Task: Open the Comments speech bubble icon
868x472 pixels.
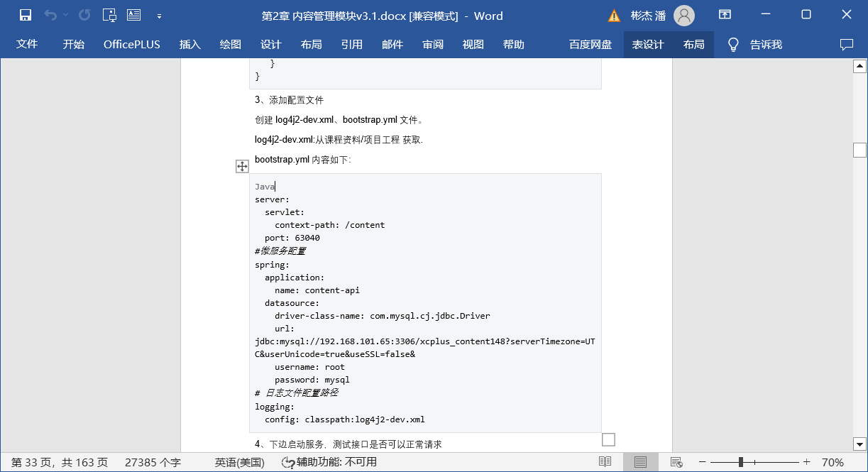Action: click(x=847, y=44)
